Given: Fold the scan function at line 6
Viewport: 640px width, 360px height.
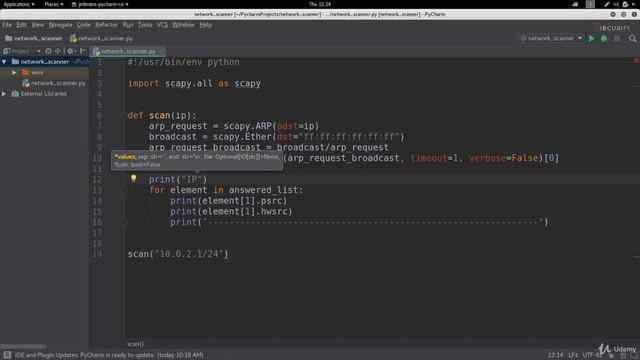Looking at the screenshot, I should point(124,116).
